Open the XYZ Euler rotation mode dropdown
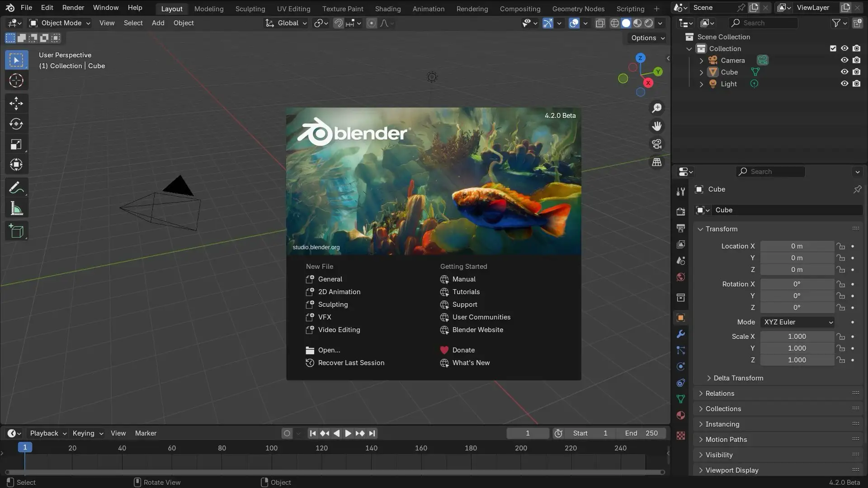 pyautogui.click(x=797, y=322)
